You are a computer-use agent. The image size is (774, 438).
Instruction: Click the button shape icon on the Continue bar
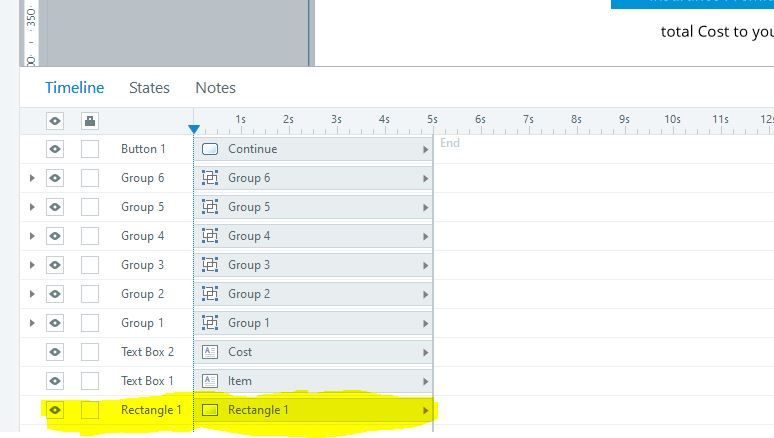(210, 149)
